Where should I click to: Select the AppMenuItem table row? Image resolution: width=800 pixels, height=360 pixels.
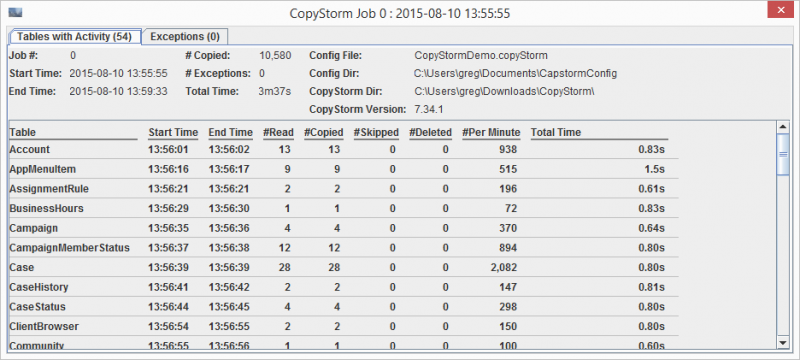tap(344, 169)
